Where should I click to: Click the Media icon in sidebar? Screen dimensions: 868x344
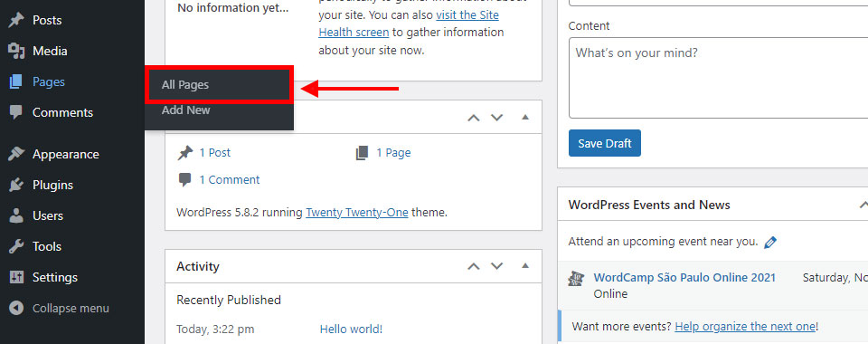click(x=16, y=51)
